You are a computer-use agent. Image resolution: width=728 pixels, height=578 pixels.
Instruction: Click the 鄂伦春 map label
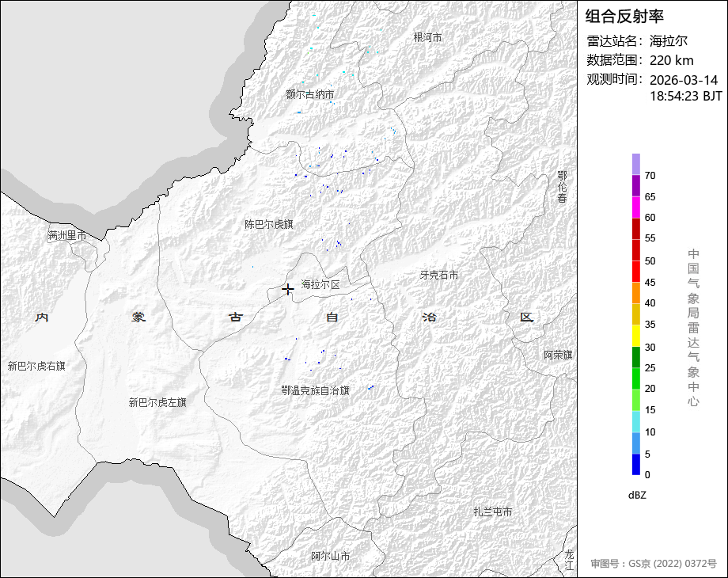[563, 187]
